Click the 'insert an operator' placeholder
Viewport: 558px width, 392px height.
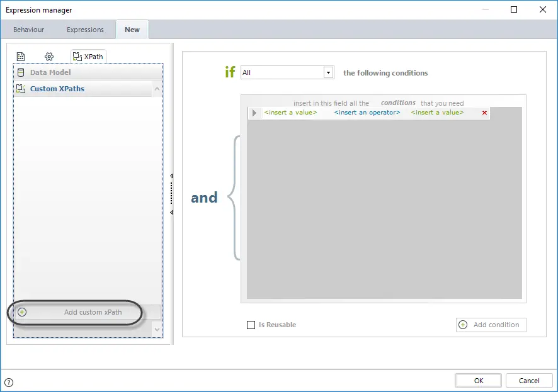[367, 113]
